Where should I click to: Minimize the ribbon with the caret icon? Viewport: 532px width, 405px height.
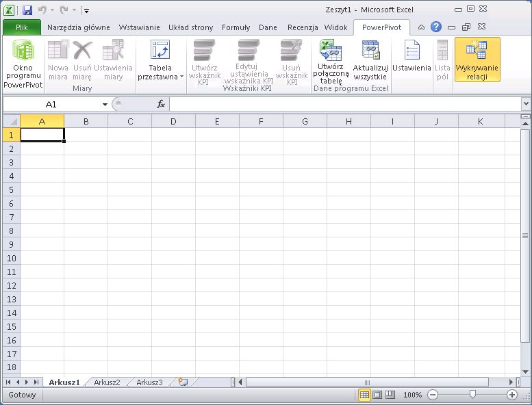coord(421,27)
